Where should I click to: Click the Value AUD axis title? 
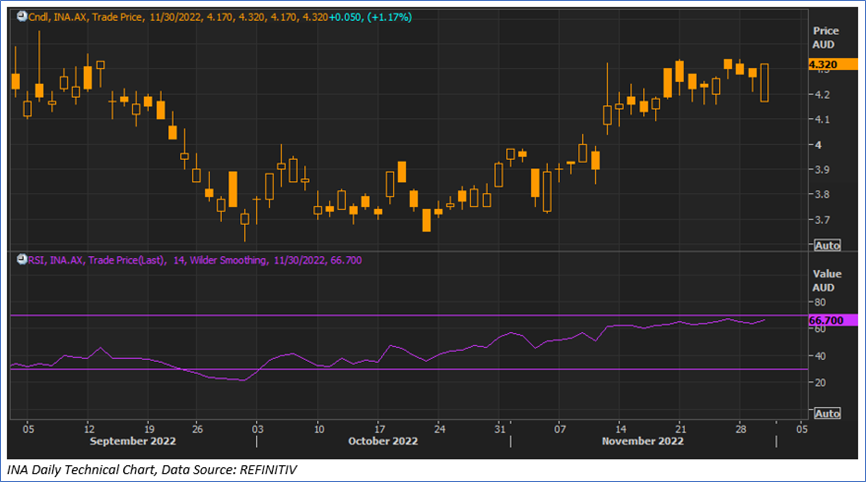827,280
